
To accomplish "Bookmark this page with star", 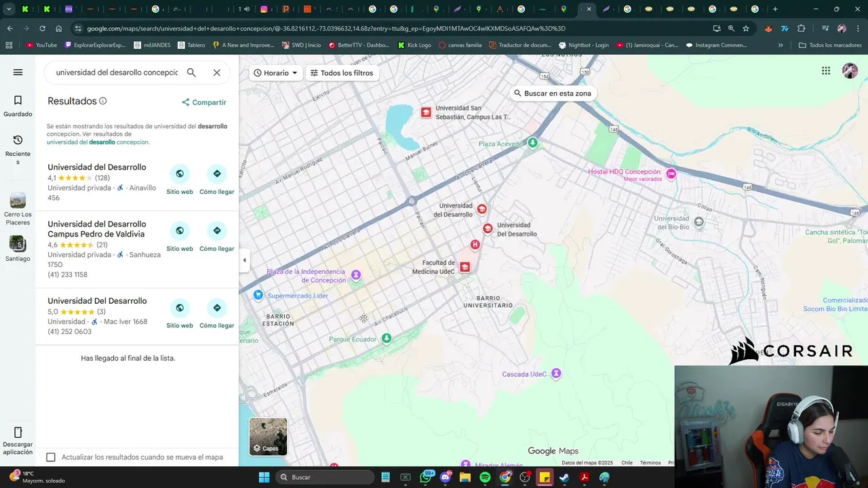I will pyautogui.click(x=746, y=28).
